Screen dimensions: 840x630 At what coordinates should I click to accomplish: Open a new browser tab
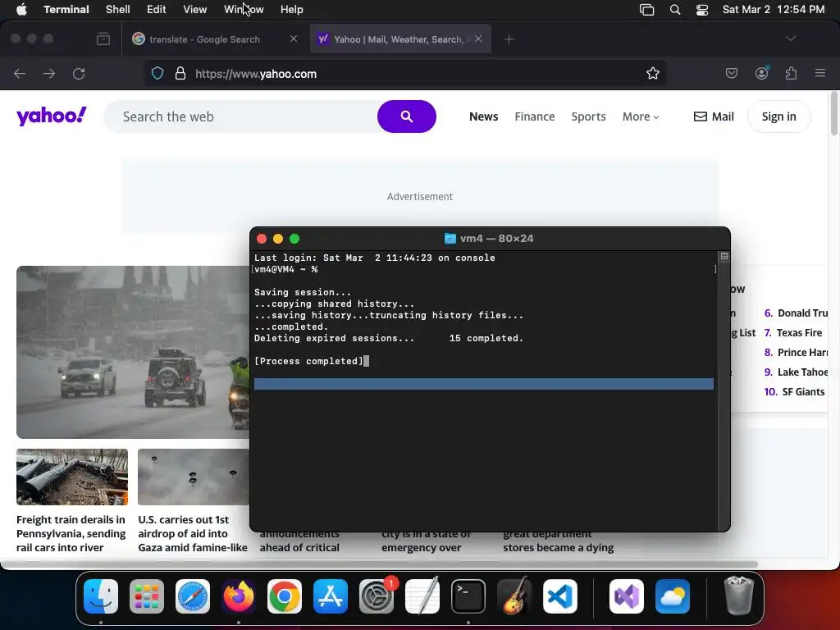[x=509, y=39]
